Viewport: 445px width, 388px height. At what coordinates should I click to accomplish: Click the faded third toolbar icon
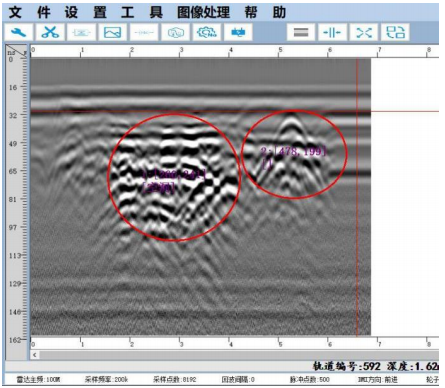click(x=81, y=32)
